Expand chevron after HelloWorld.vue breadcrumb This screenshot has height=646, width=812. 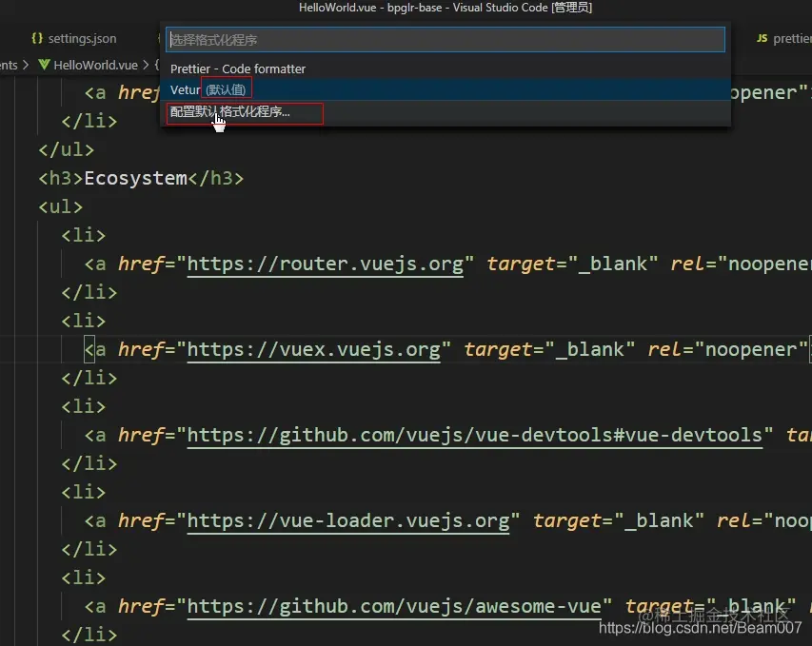coord(146,65)
